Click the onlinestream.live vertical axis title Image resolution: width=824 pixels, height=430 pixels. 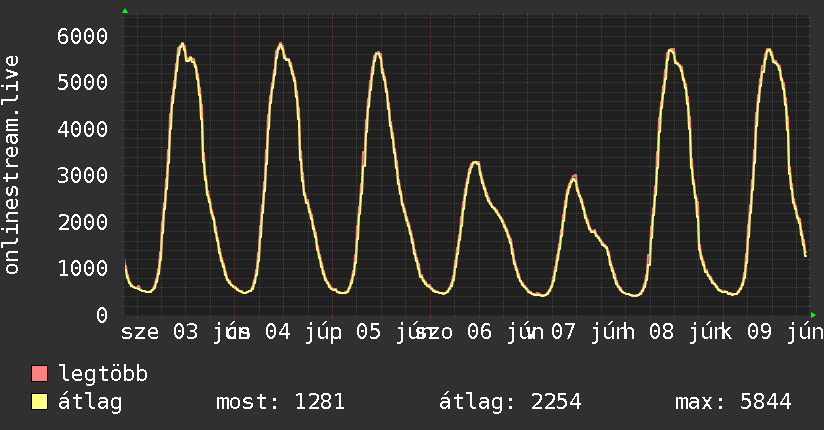(x=11, y=165)
